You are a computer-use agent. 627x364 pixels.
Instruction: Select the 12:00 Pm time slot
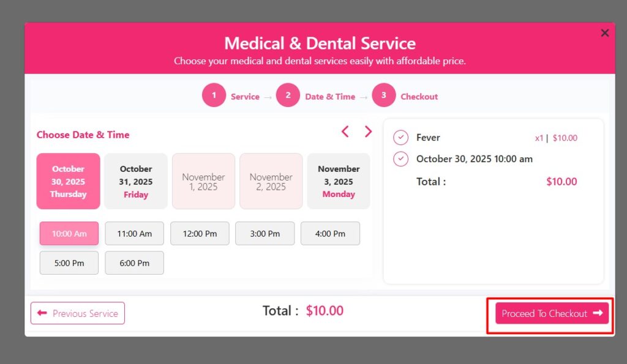click(200, 233)
